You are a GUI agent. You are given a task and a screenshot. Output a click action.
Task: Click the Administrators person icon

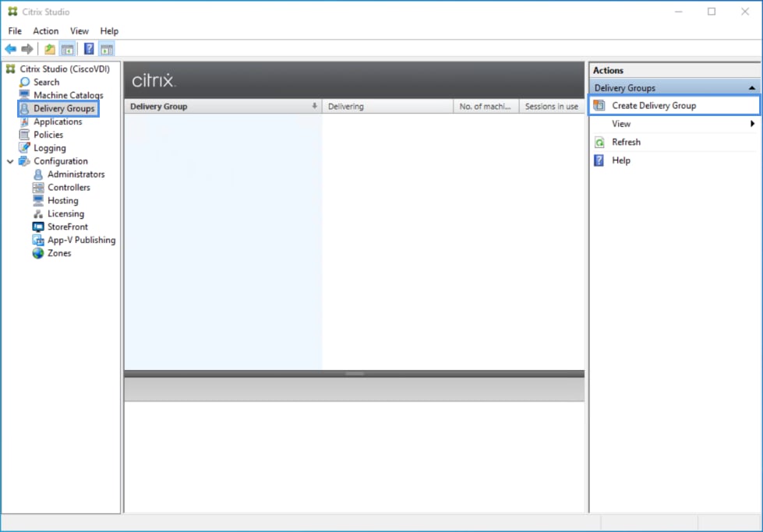coord(38,174)
